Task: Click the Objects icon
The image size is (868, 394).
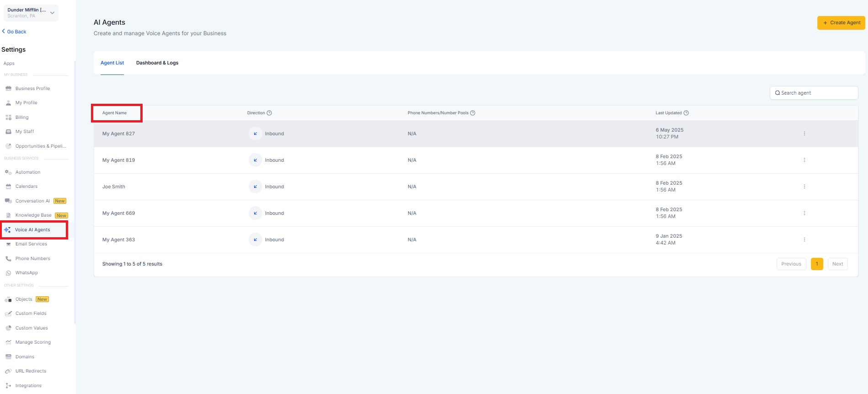Action: point(8,299)
